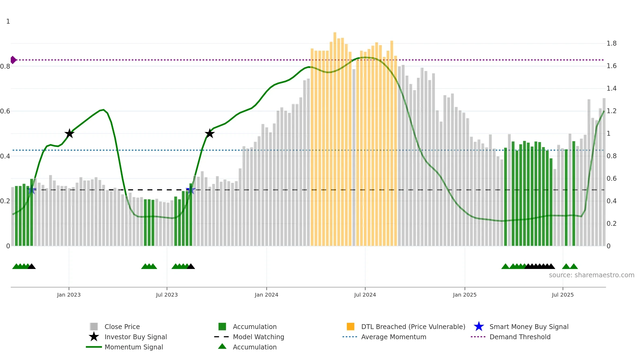Click the Jan 2025 axis label

click(465, 295)
